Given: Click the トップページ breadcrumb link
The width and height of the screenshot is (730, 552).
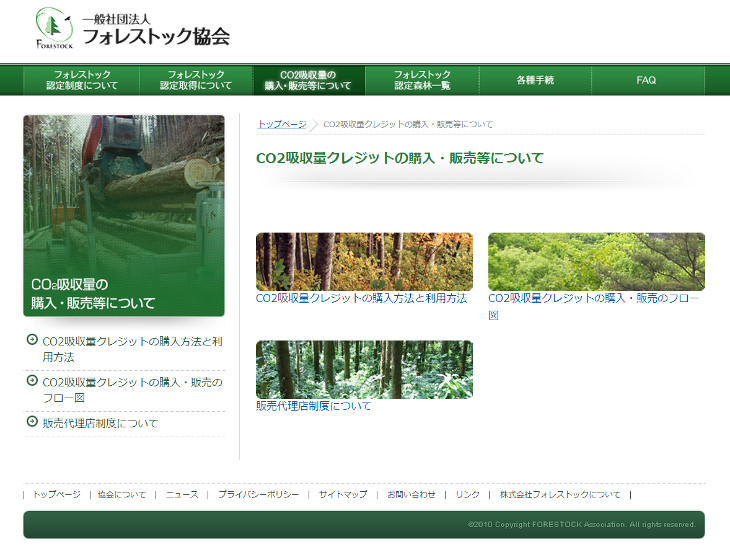Looking at the screenshot, I should (282, 124).
